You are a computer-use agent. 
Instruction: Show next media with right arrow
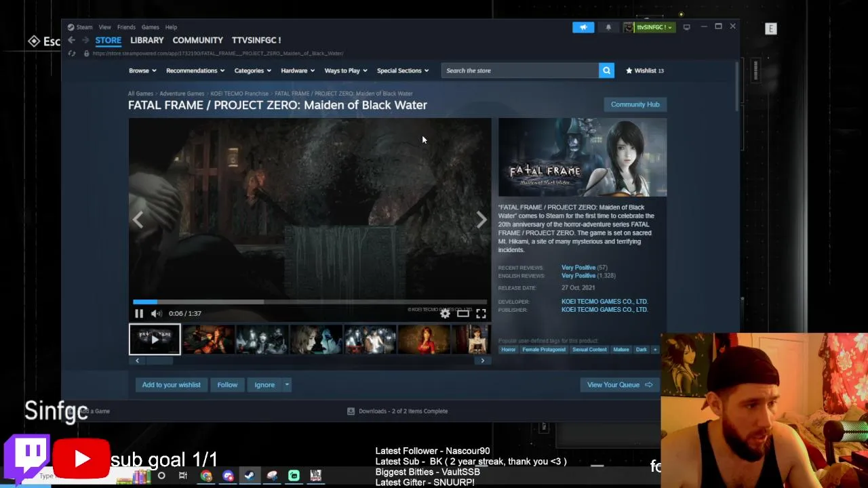[481, 220]
